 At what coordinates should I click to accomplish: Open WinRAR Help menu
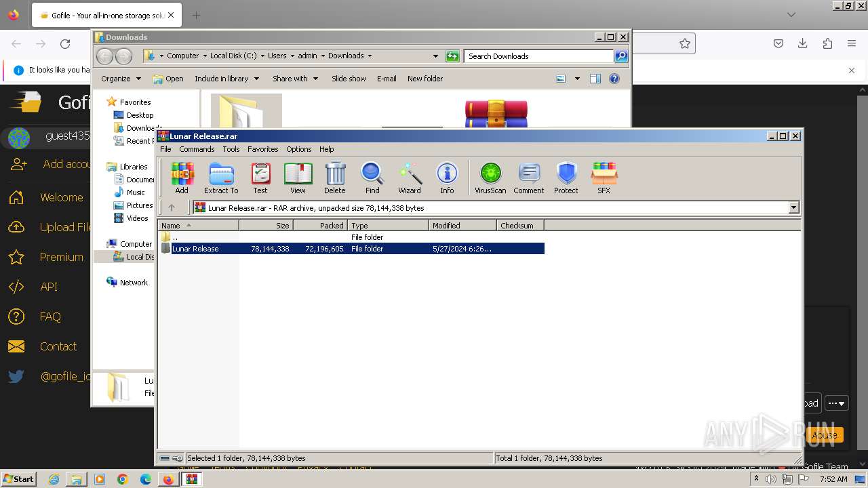[327, 149]
